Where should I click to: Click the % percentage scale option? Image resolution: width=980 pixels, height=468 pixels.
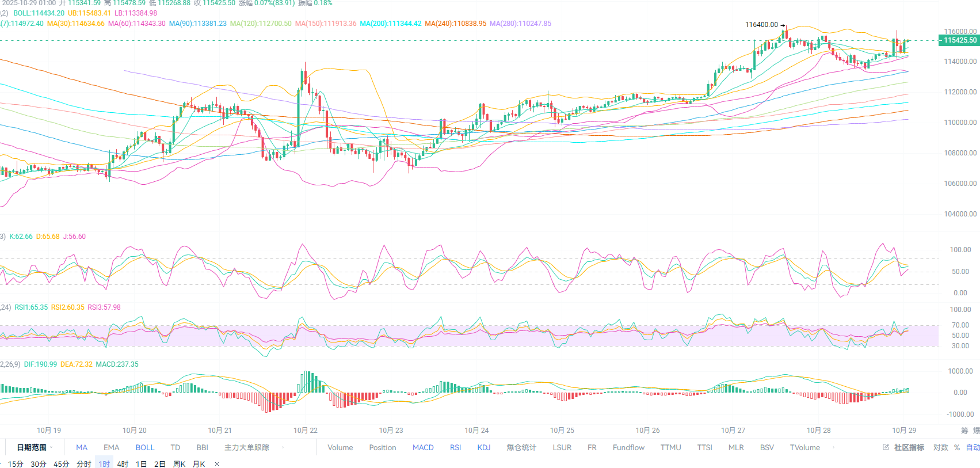(x=957, y=447)
